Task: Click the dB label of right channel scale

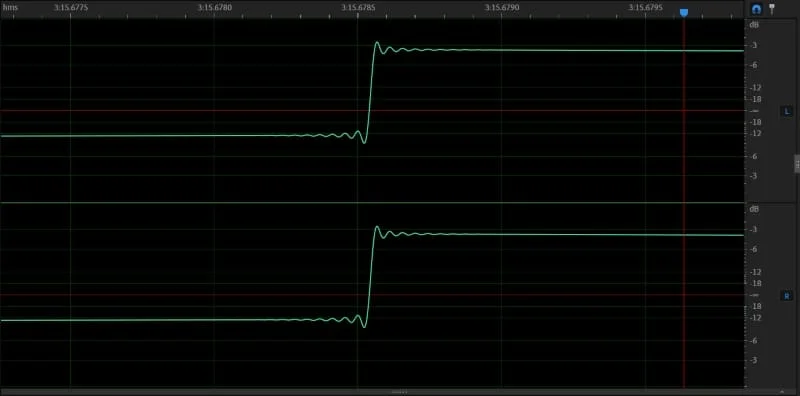Action: [754, 209]
